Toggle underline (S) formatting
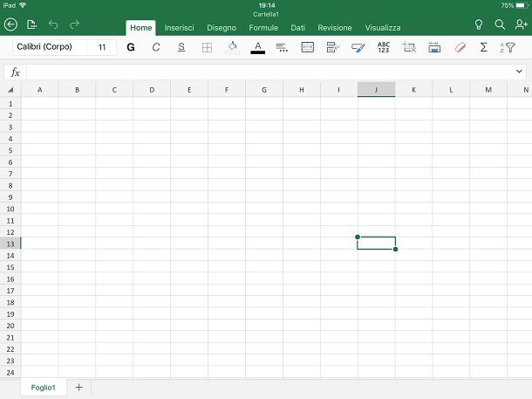The width and height of the screenshot is (532, 399). pos(181,47)
